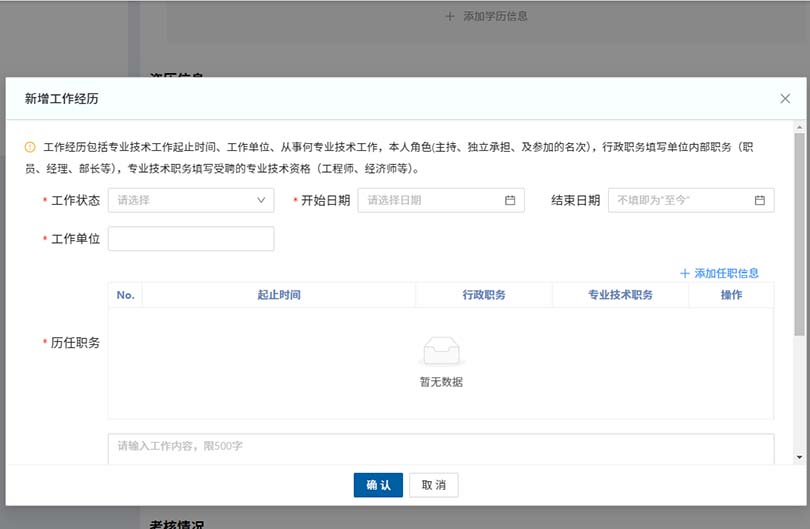Viewport: 810px width, 529px height.
Task: Click the orange info icon before the description
Action: point(30,147)
